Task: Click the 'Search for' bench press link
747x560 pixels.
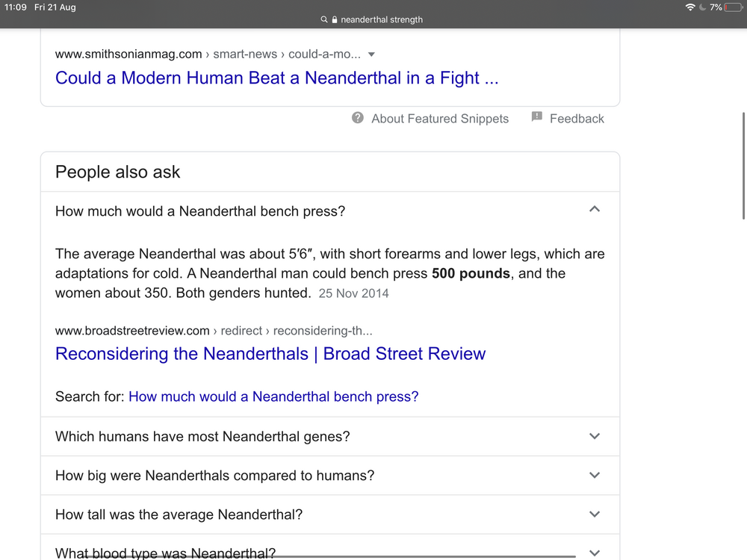Action: pyautogui.click(x=273, y=396)
